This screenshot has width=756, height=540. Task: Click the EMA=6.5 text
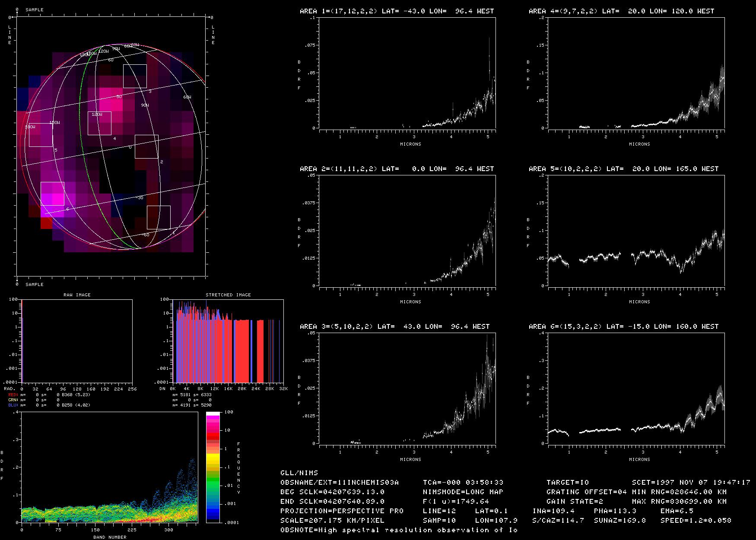click(x=677, y=511)
